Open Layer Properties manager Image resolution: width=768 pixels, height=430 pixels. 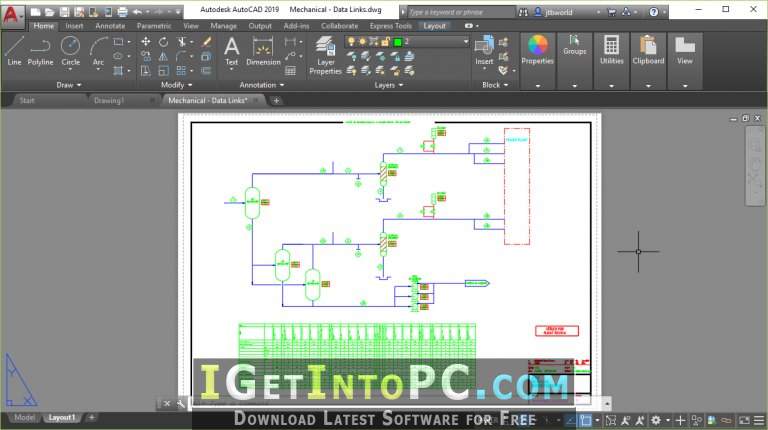(x=325, y=55)
